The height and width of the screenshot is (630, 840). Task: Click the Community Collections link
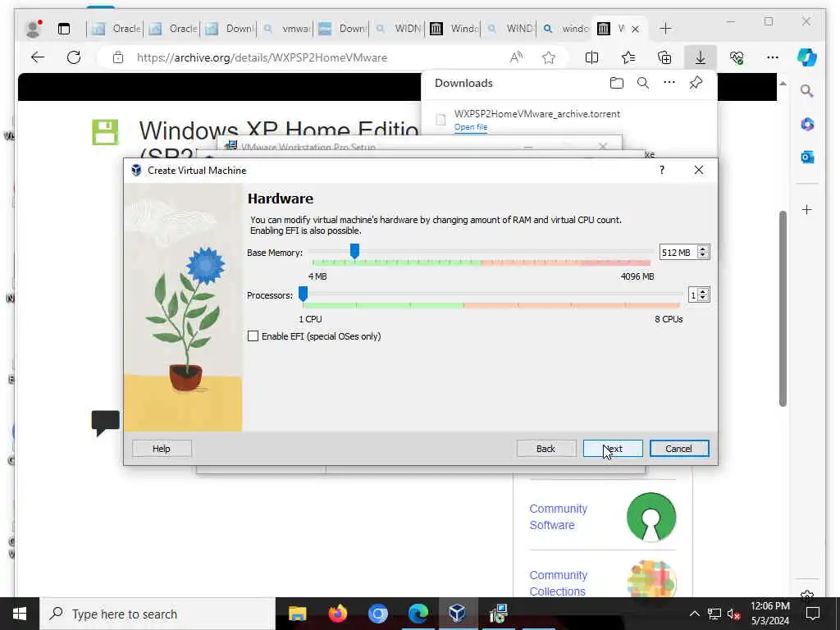558,583
